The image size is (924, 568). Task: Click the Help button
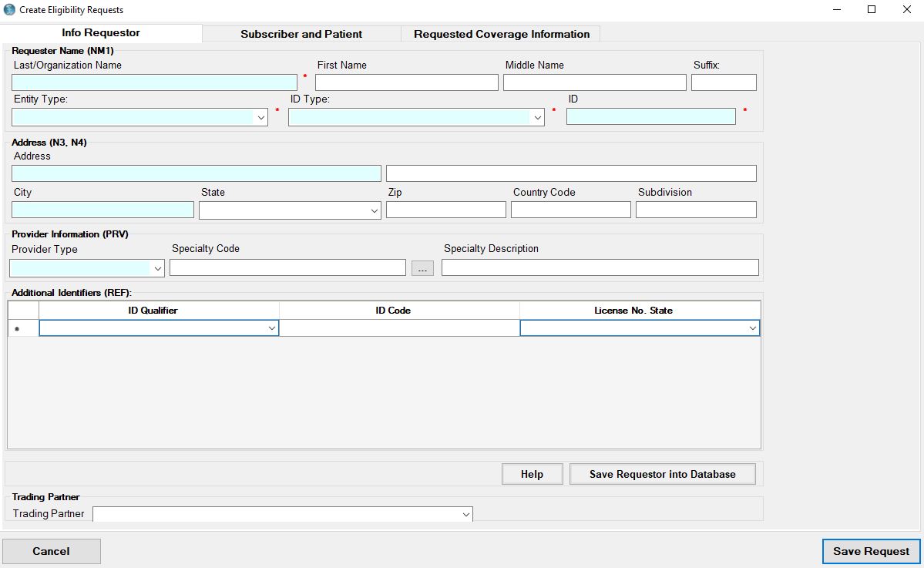[532, 474]
